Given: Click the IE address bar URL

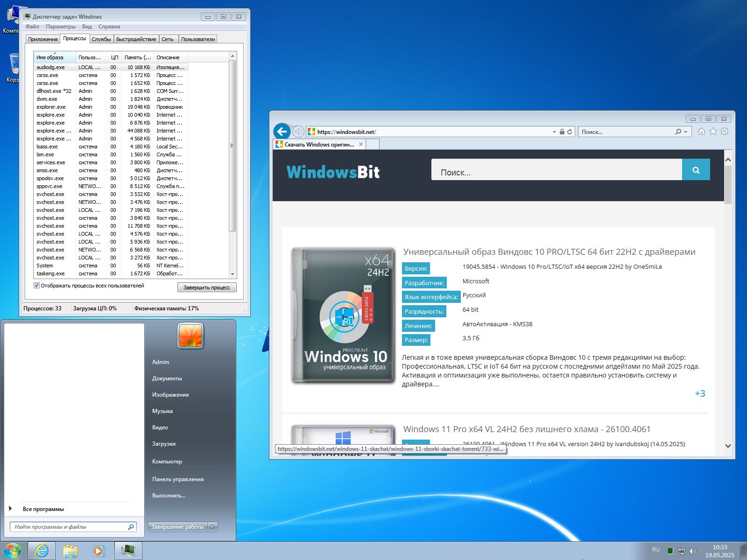Looking at the screenshot, I should tap(346, 132).
